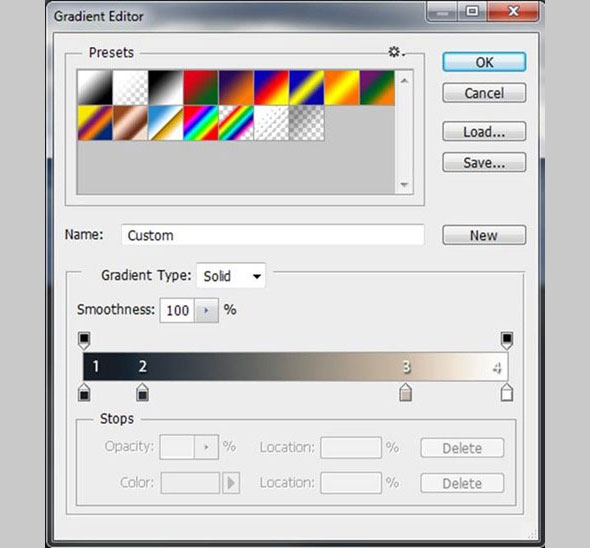590x548 pixels.
Task: Pick the violet-green-orange gradient preset
Action: click(x=377, y=88)
